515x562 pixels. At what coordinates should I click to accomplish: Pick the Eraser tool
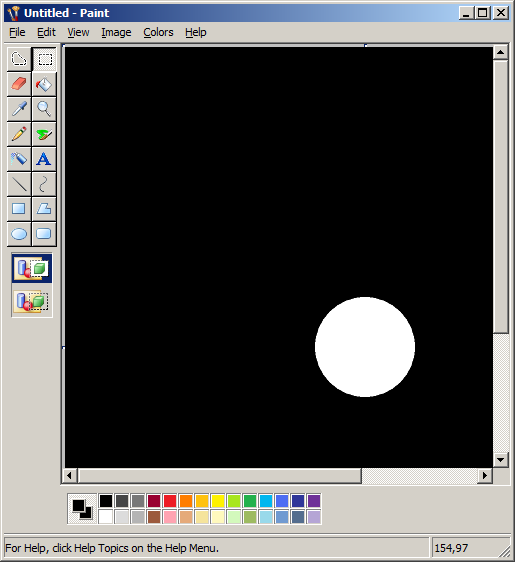[19, 84]
